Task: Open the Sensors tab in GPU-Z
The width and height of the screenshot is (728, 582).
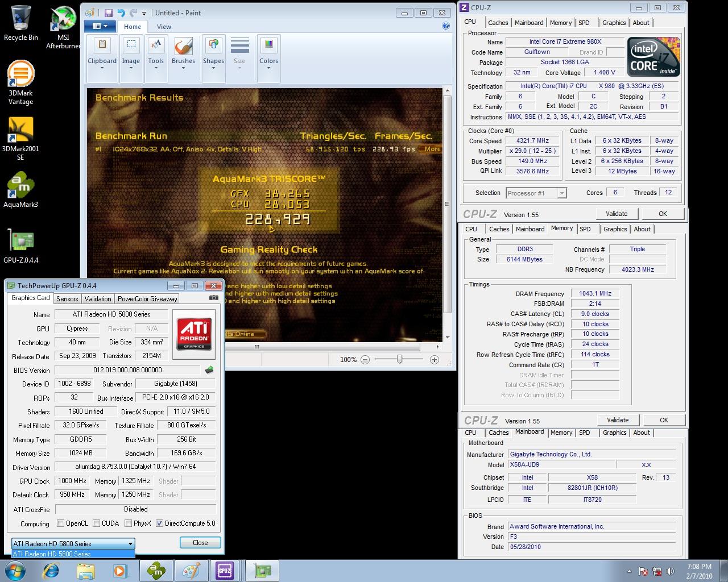Action: click(x=67, y=298)
